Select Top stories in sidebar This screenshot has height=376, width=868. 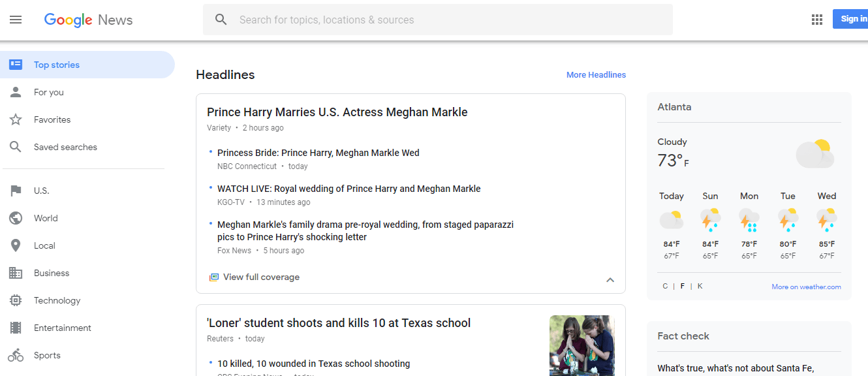coord(87,65)
